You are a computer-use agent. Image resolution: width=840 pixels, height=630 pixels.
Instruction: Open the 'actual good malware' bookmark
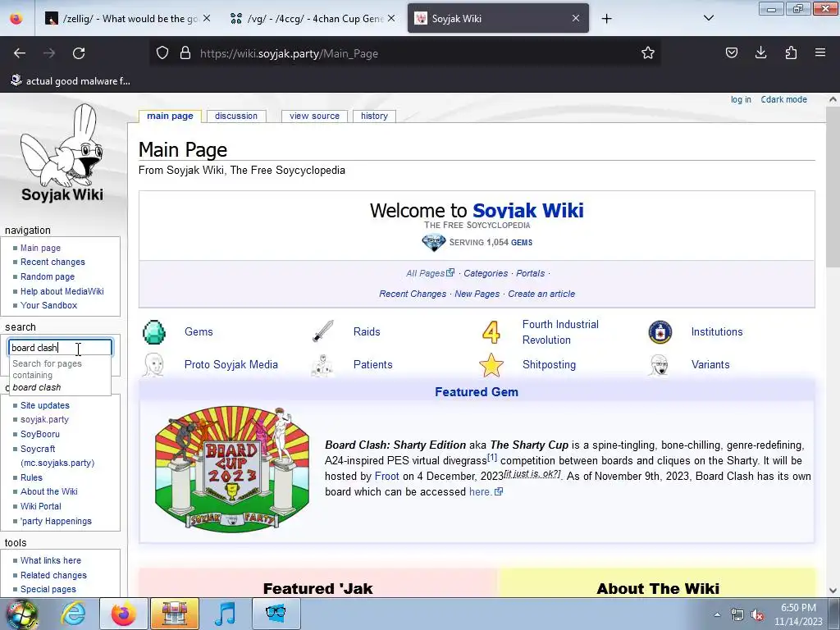click(x=71, y=81)
